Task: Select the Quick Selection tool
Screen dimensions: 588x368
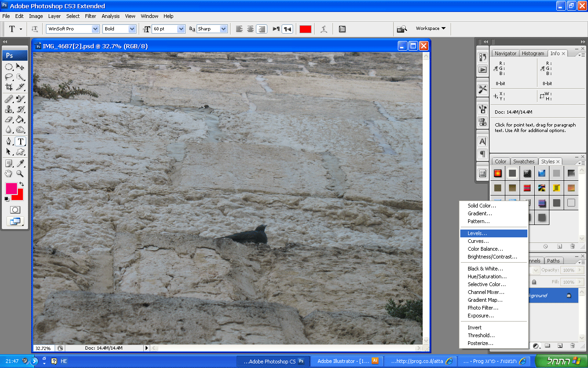Action: pos(20,77)
